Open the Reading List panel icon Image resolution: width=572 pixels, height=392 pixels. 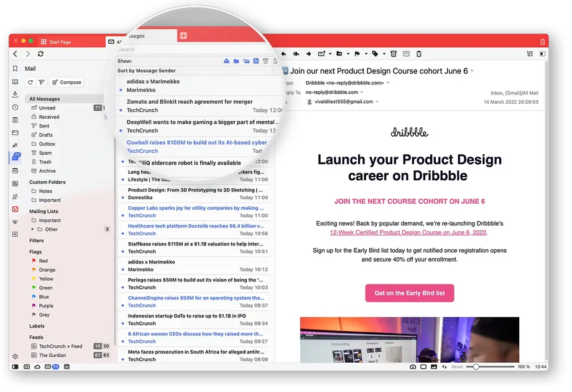coord(15,81)
